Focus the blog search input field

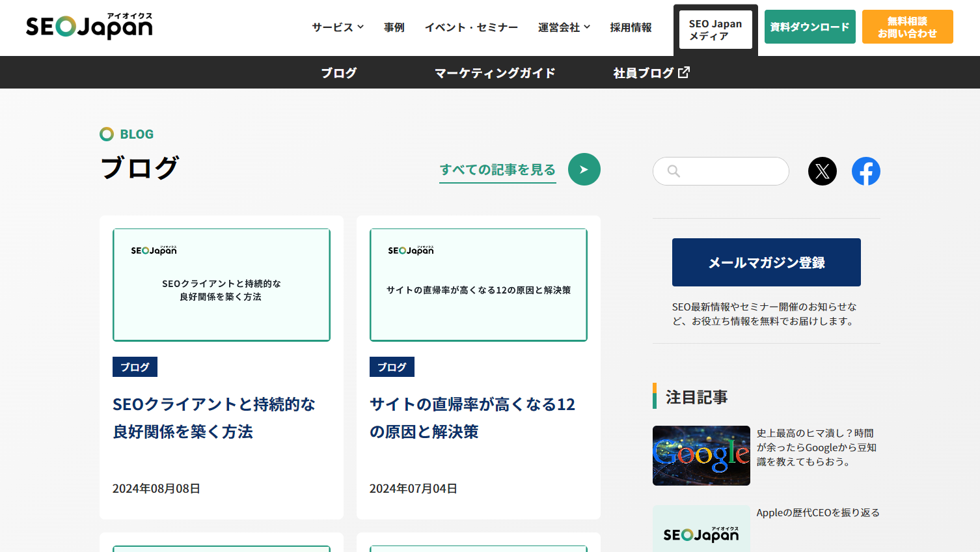721,171
